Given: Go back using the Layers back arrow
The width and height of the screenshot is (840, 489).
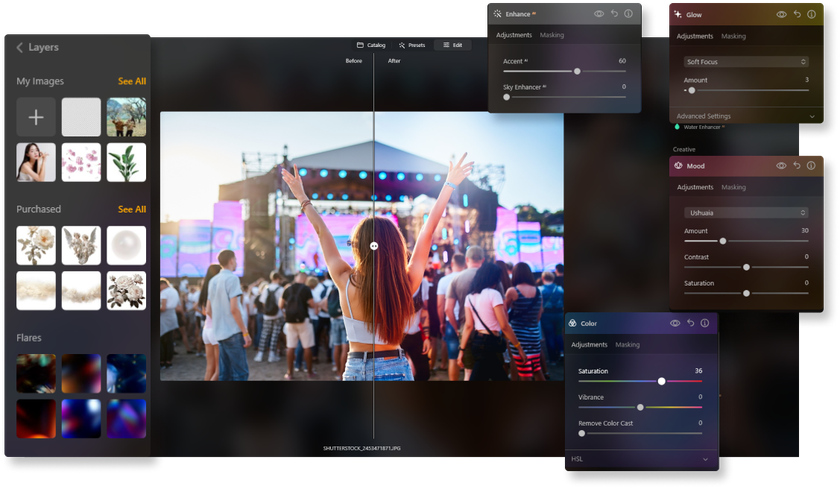Looking at the screenshot, I should click(19, 48).
